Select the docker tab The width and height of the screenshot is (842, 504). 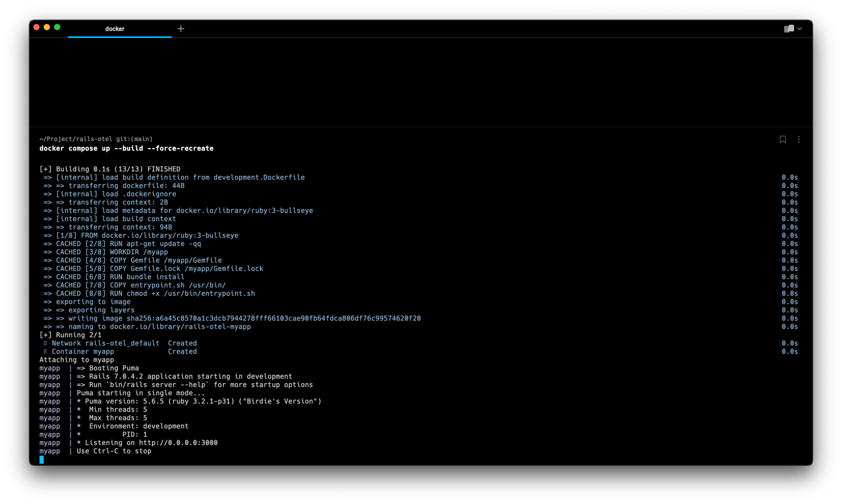click(115, 29)
